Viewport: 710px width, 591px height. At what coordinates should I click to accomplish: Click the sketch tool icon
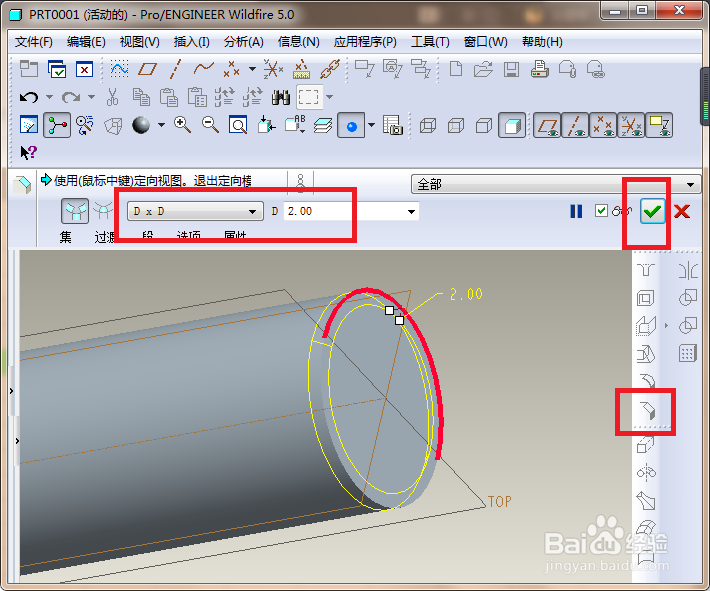[x=120, y=69]
